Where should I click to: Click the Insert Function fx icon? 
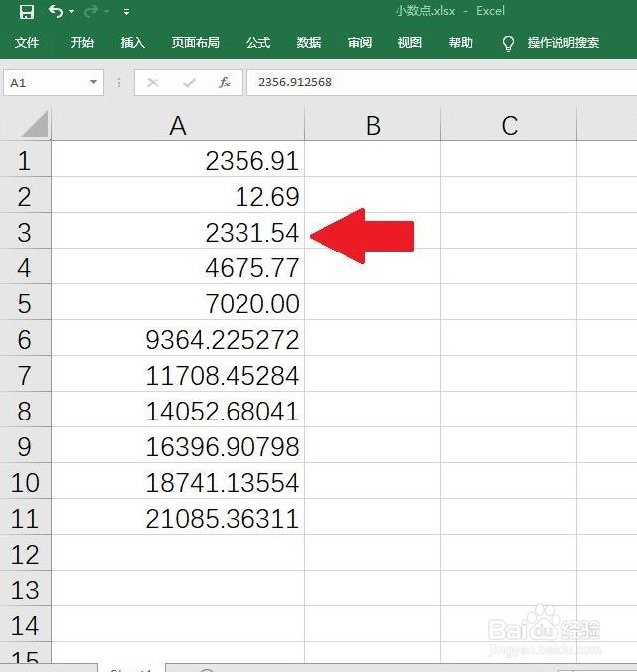click(225, 83)
